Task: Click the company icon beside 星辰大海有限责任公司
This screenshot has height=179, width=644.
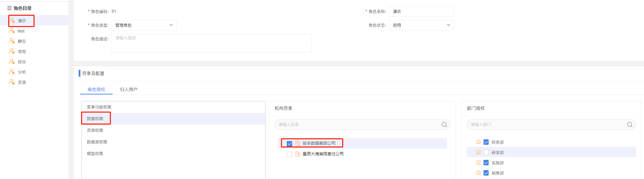Action: (x=298, y=154)
